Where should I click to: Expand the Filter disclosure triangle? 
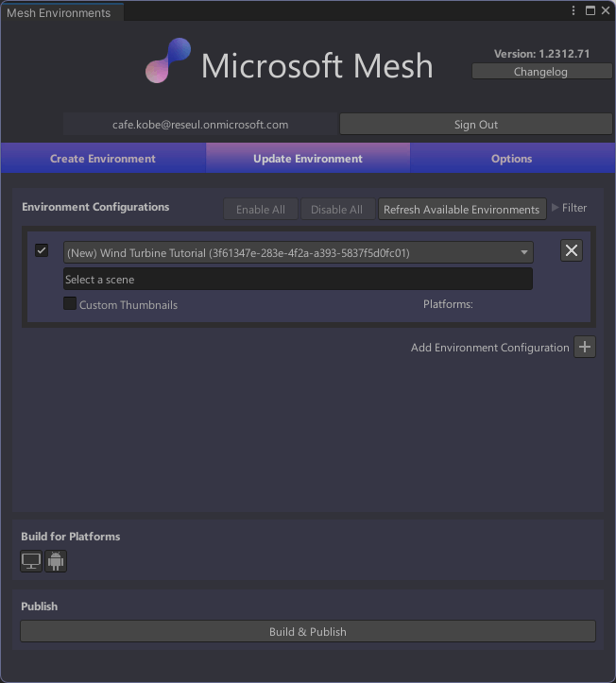(555, 207)
